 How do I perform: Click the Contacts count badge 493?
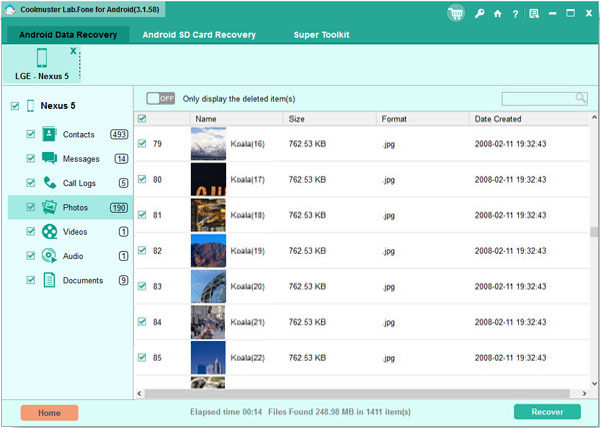(119, 135)
